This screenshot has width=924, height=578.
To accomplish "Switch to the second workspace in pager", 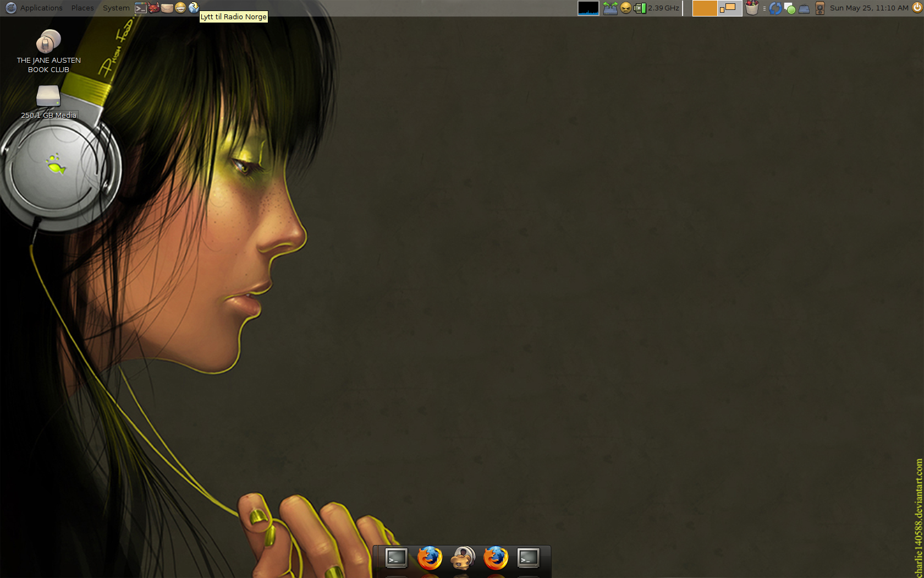I will (x=730, y=8).
